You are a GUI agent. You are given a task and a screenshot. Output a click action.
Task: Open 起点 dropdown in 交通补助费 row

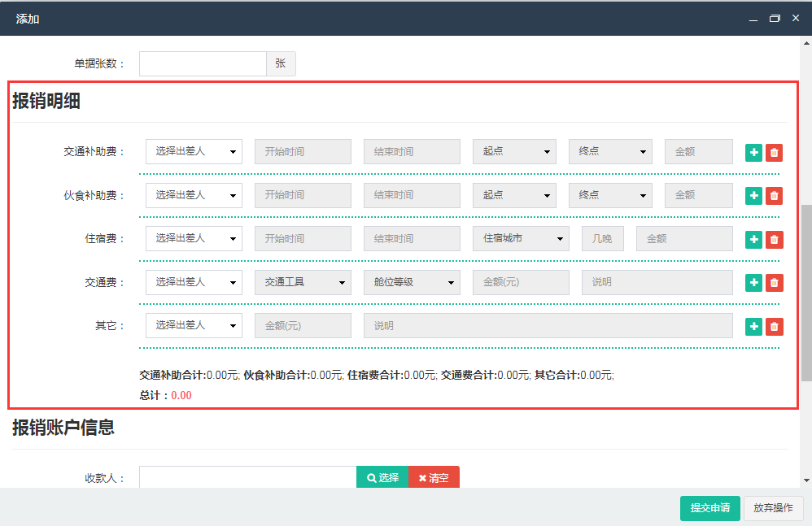(514, 151)
